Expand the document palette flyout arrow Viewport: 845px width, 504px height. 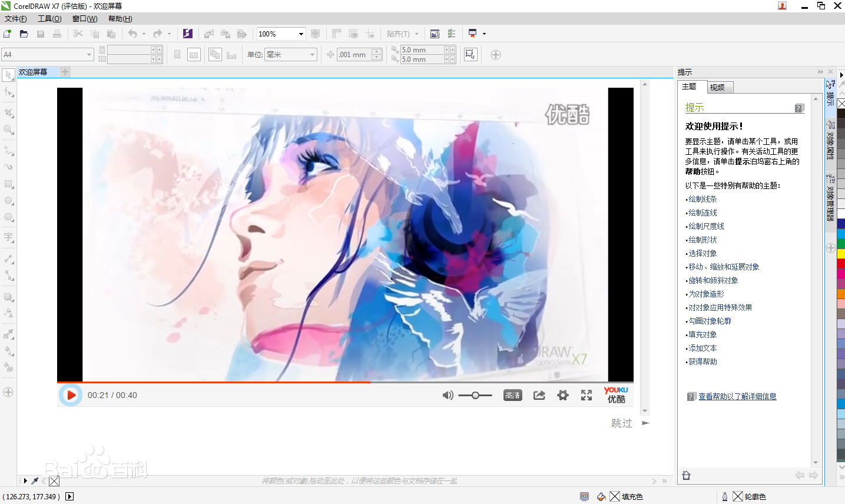click(x=25, y=480)
